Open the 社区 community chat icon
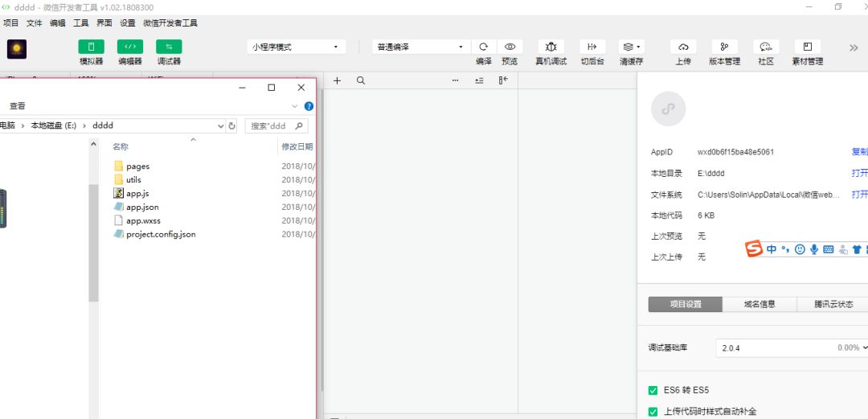868x419 pixels. click(766, 47)
